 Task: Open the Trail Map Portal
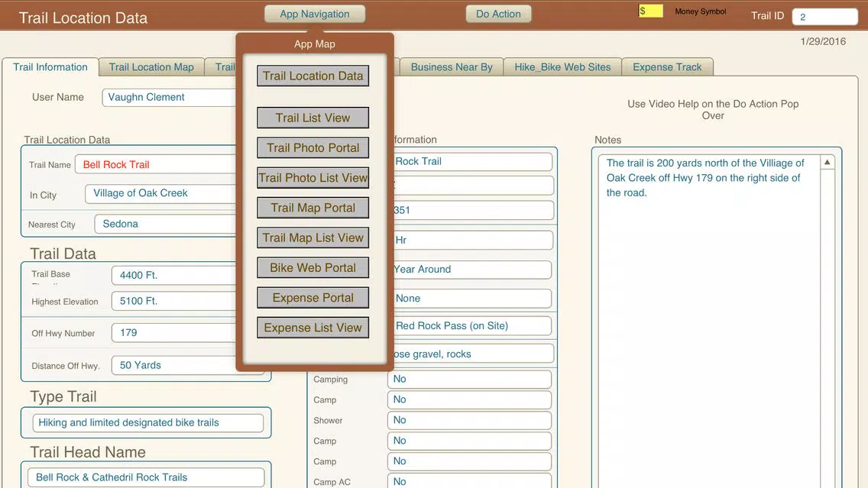point(313,208)
